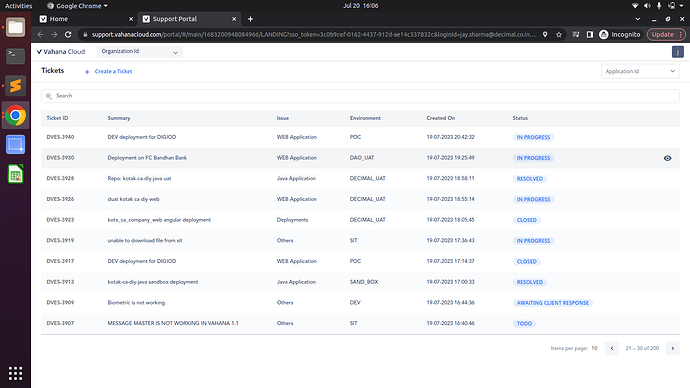Click summary 'Deployment on FC Bandhan Bank'
Viewport: 690px width, 388px height.
(x=147, y=157)
